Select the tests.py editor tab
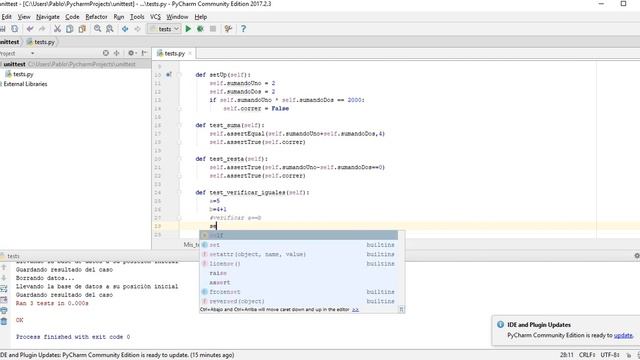Viewport: 640px width, 360px height. [174, 53]
